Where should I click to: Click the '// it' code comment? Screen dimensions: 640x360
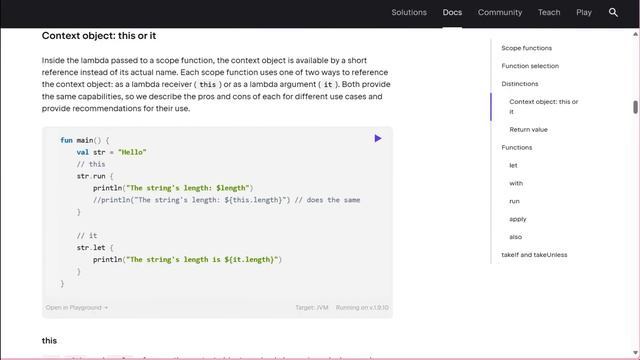click(87, 236)
